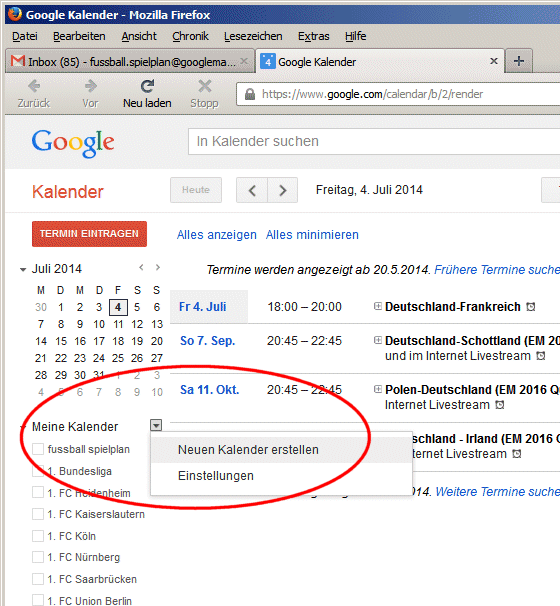Open the Extras menu
The width and height of the screenshot is (560, 606).
(314, 36)
